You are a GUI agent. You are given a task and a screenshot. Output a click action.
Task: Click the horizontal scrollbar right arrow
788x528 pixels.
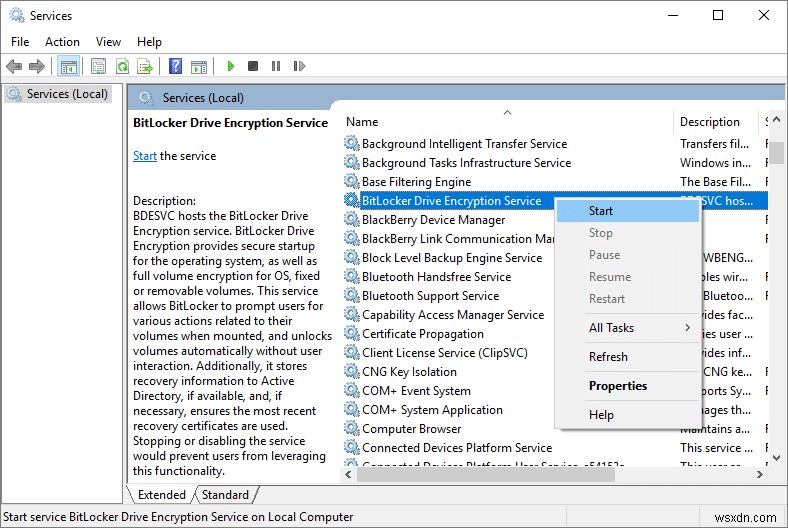click(x=760, y=474)
